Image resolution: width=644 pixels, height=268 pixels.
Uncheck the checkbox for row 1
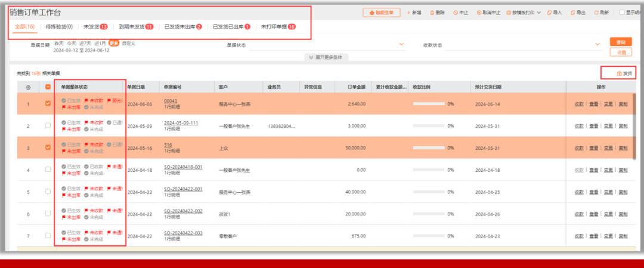point(48,104)
